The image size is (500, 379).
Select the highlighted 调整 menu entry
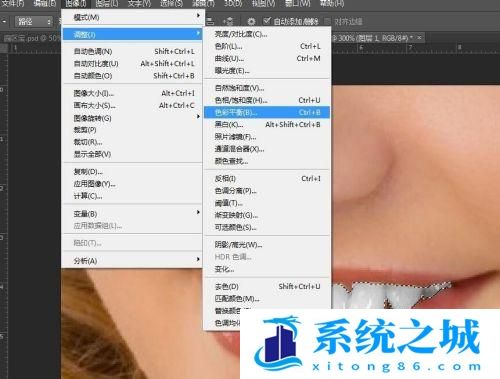click(132, 34)
